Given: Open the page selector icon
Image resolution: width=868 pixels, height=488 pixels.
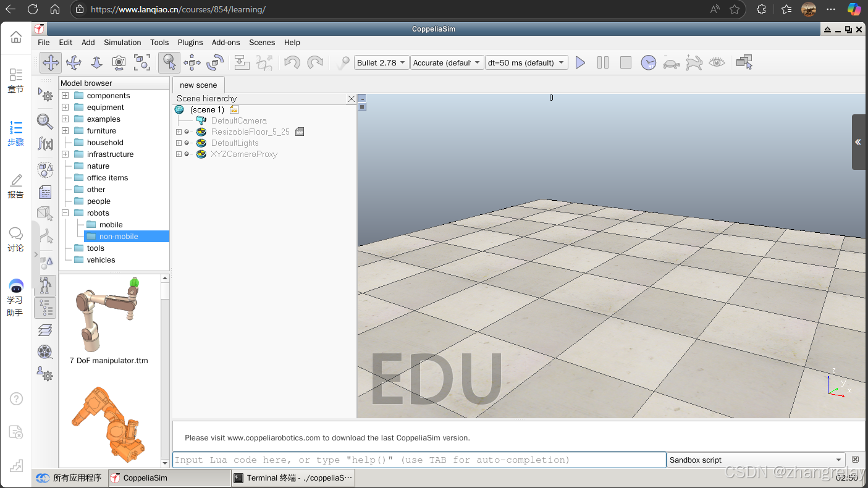Looking at the screenshot, I should (744, 62).
